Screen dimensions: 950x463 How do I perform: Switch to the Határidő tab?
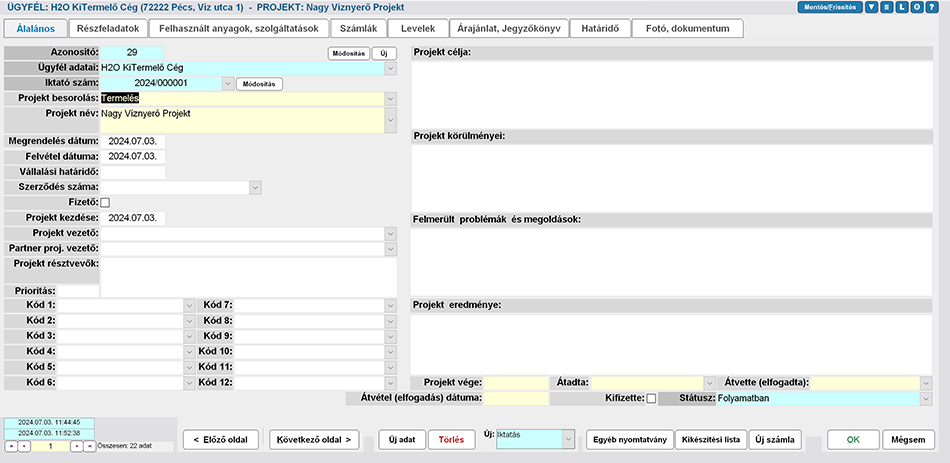(600, 28)
